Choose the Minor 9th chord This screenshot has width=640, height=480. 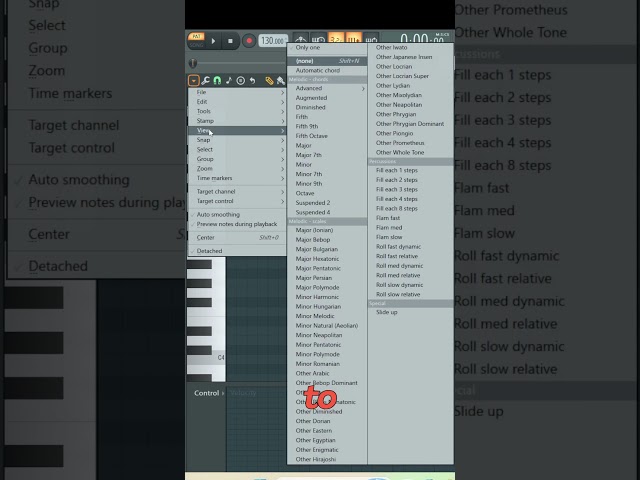point(327,184)
